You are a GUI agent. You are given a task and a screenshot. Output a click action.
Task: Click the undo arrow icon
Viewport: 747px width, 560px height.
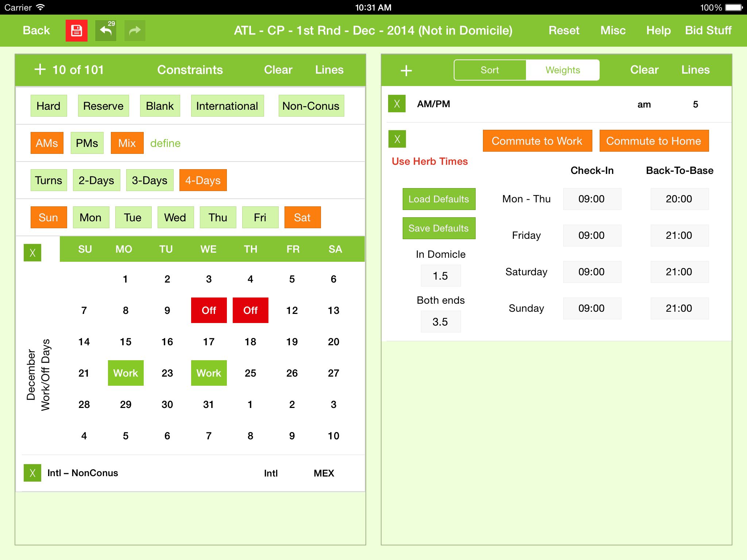coord(106,31)
